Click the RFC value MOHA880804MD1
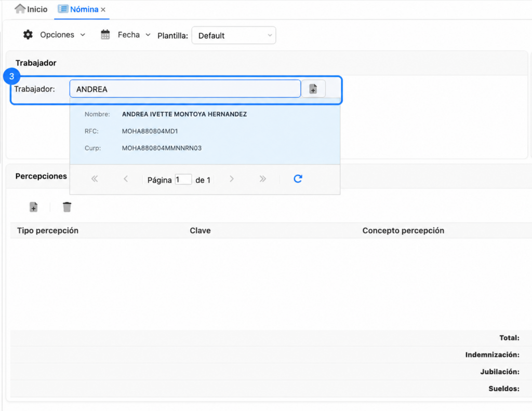This screenshot has width=532, height=411. [150, 131]
